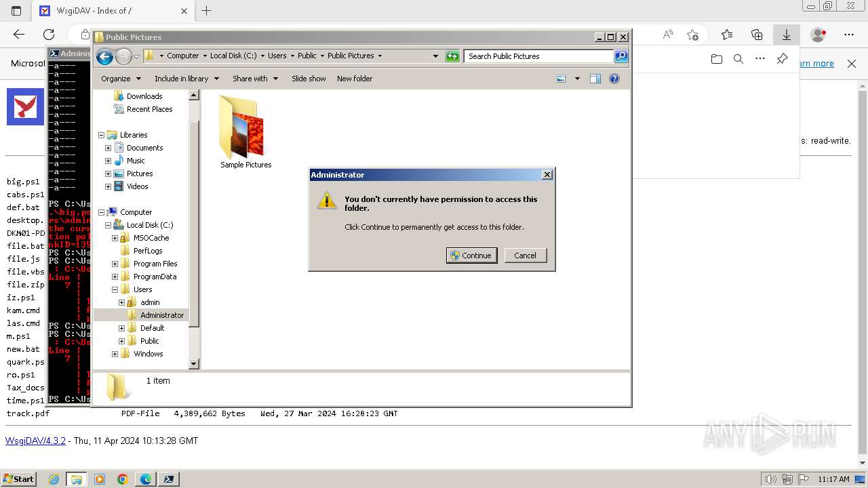The height and width of the screenshot is (488, 868).
Task: Select the Windows folder in tree
Action: (148, 354)
